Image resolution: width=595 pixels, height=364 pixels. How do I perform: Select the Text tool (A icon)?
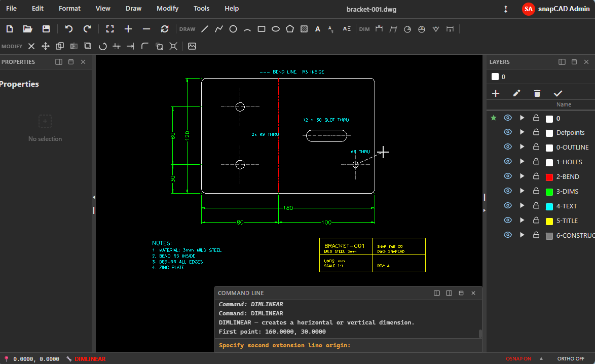coord(318,29)
